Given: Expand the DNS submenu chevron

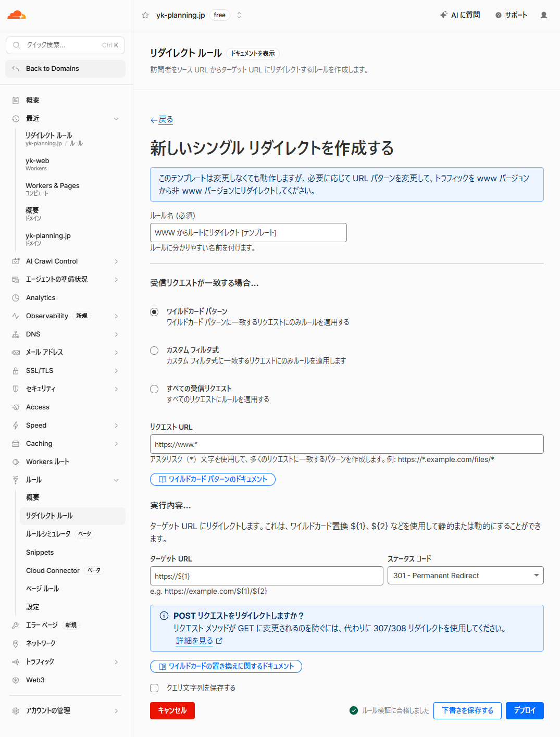Looking at the screenshot, I should click(116, 334).
